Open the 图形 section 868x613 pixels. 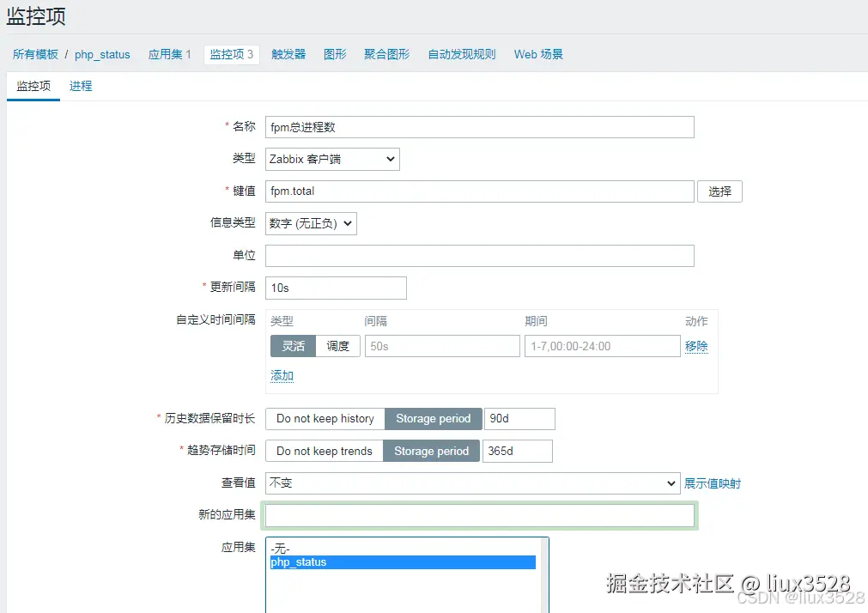point(335,54)
